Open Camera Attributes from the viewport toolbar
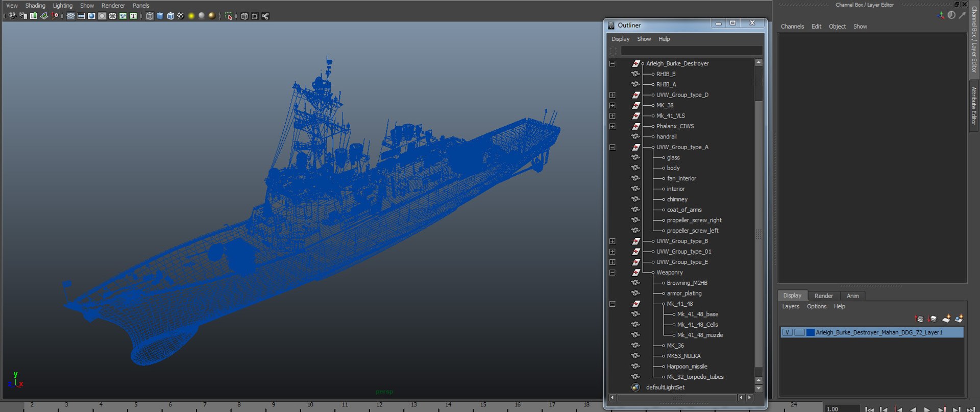The width and height of the screenshot is (980, 412). point(23,16)
